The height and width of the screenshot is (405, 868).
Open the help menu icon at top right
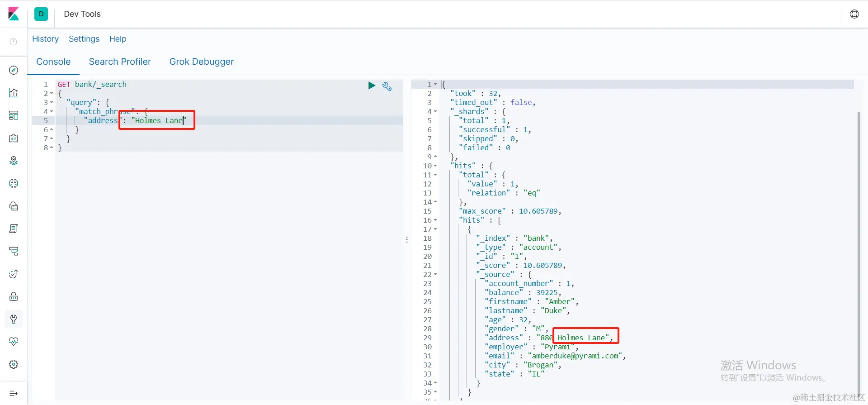854,14
